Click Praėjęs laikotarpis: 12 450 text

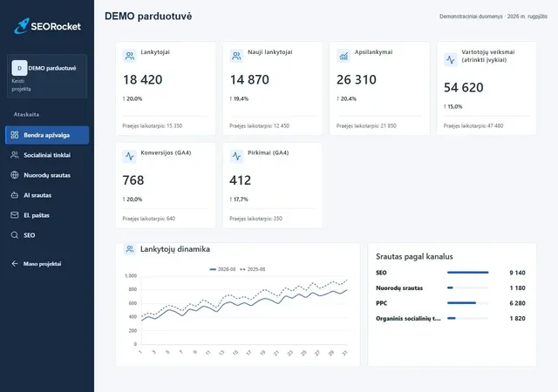coord(260,126)
